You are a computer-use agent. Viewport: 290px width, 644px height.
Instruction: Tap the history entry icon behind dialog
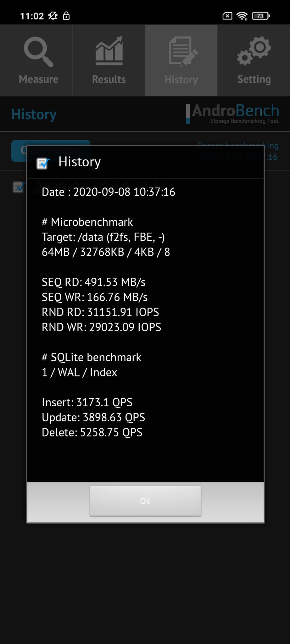19,187
